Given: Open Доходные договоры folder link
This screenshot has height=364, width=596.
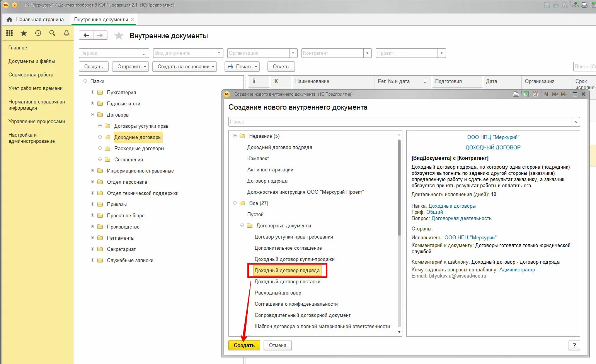Looking at the screenshot, I should coord(452,206).
